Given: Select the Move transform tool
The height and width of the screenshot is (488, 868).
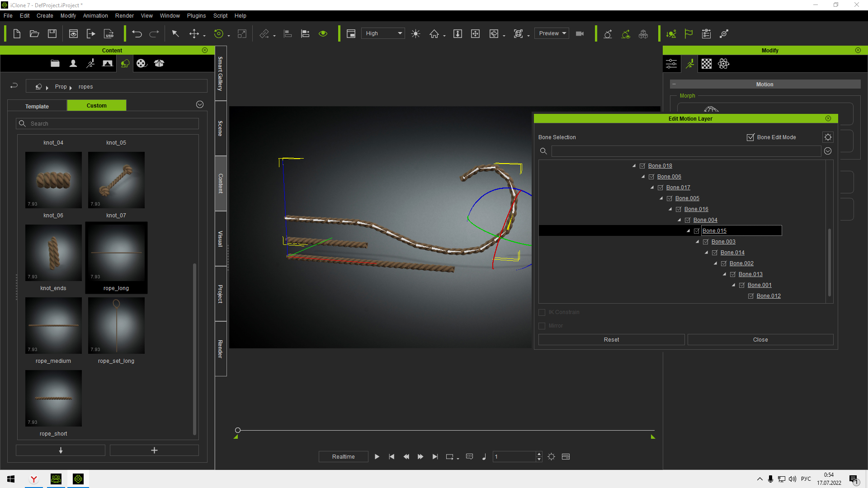Looking at the screenshot, I should (194, 34).
